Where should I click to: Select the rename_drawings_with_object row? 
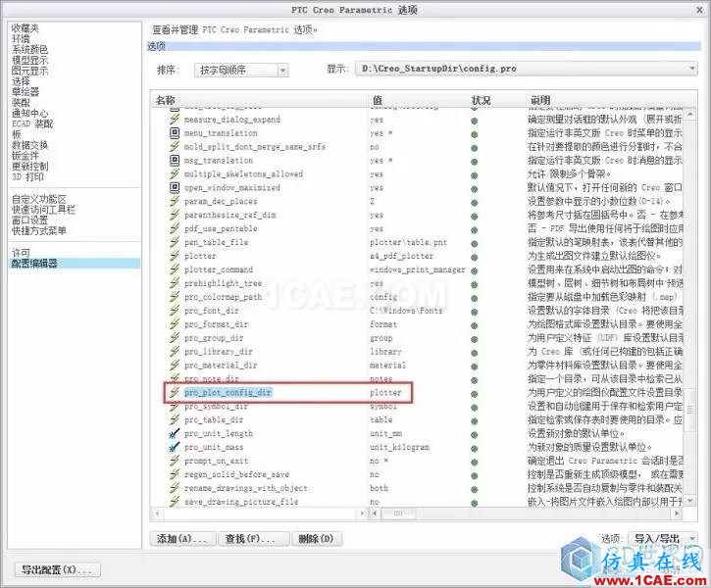[246, 488]
